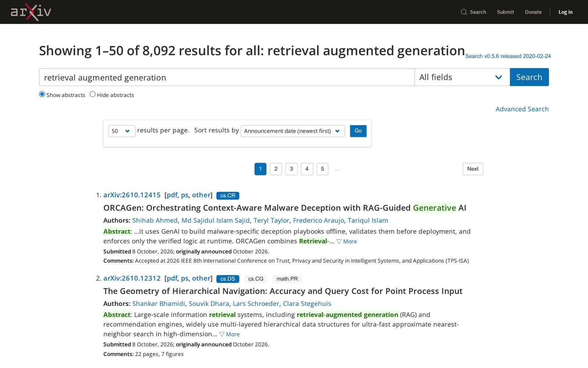Go to results page 3

pyautogui.click(x=291, y=169)
